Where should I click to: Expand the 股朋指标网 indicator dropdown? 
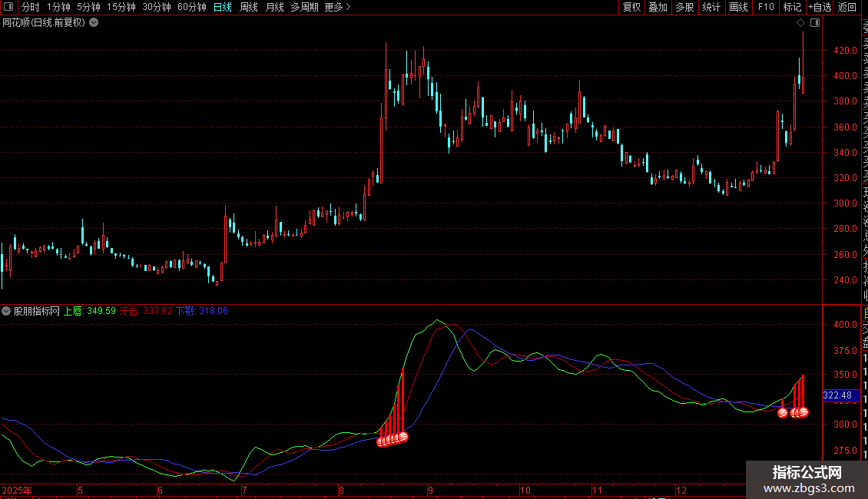[7, 311]
